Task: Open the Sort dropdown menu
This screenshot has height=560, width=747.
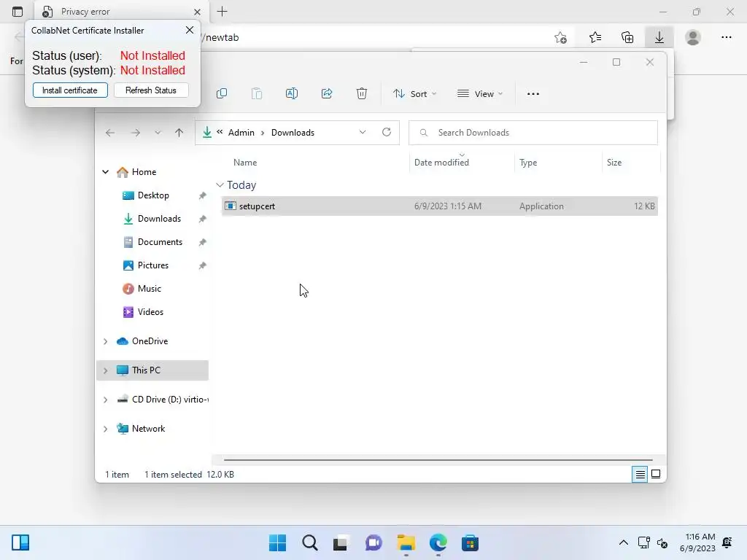Action: tap(414, 94)
